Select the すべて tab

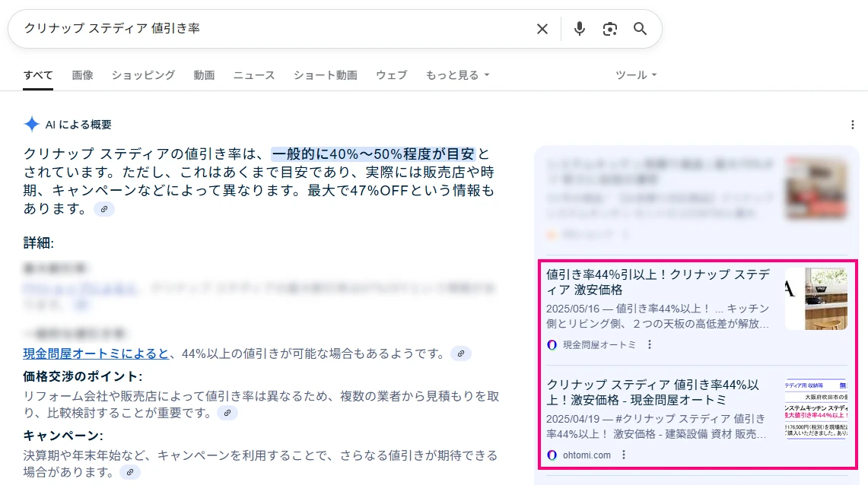tap(38, 75)
